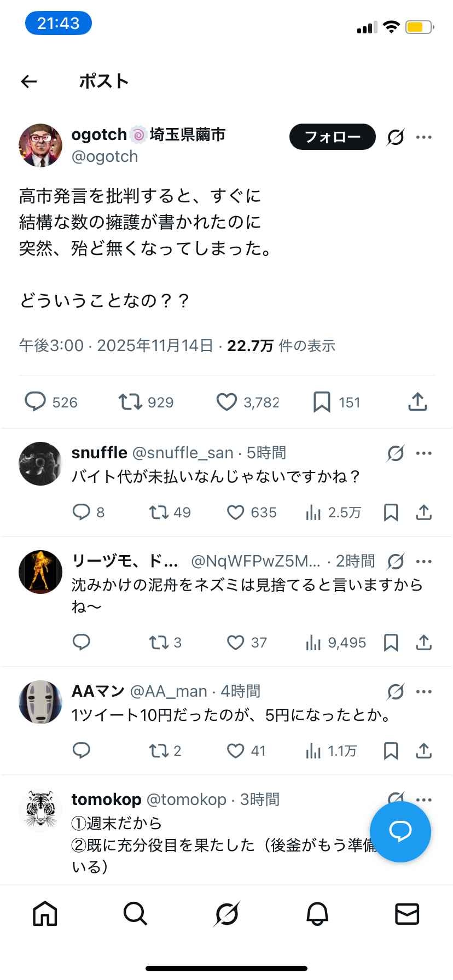Bookmark the main post with 151 bookmarks

click(322, 402)
